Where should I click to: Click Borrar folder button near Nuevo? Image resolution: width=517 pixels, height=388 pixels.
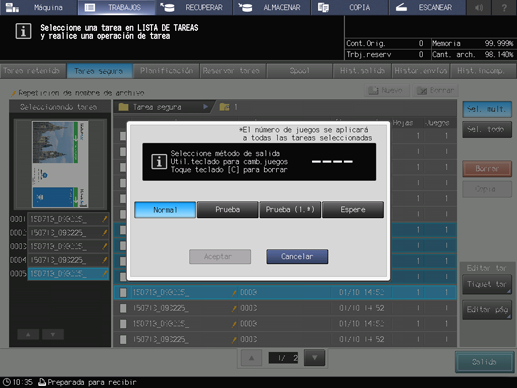click(435, 90)
